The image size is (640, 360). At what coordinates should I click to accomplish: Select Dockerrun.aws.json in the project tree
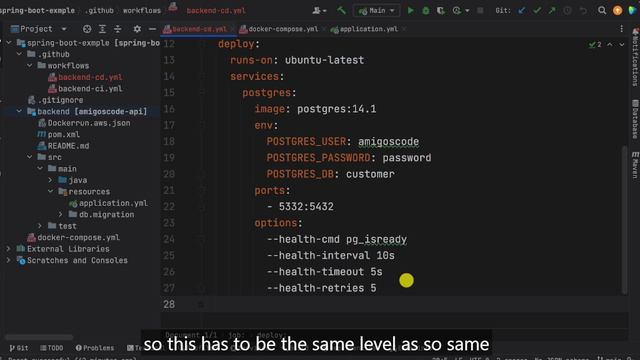(89, 123)
